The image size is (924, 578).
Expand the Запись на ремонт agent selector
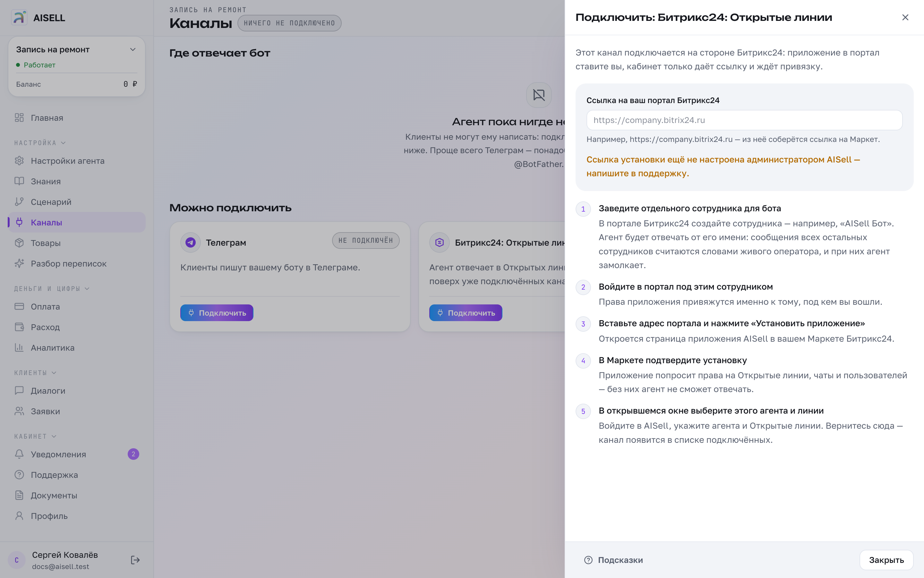pyautogui.click(x=76, y=50)
